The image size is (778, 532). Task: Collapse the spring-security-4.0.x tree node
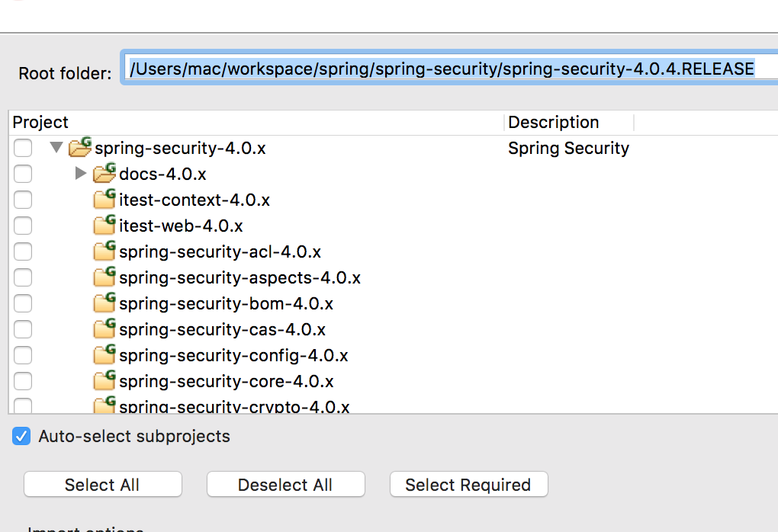pyautogui.click(x=56, y=147)
